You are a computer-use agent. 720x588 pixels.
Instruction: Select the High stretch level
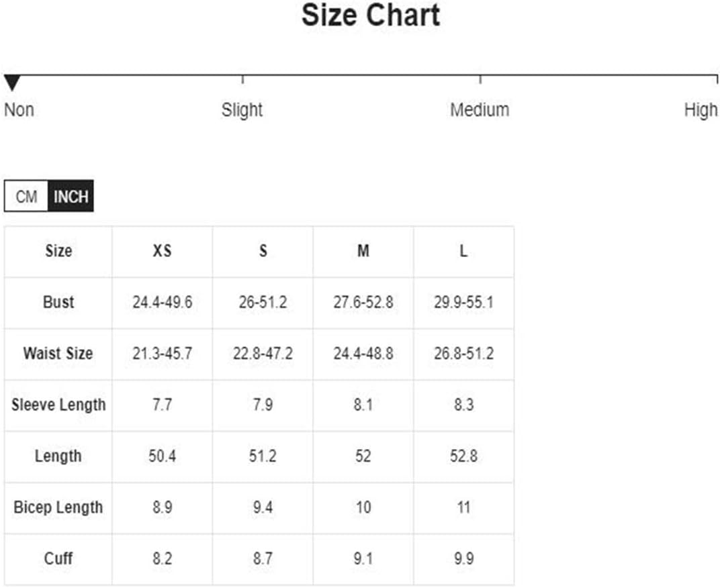pos(701,110)
